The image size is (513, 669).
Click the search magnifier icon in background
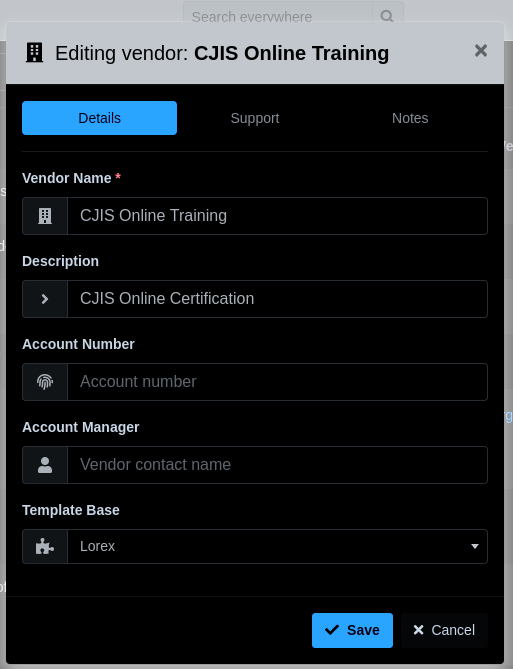387,16
